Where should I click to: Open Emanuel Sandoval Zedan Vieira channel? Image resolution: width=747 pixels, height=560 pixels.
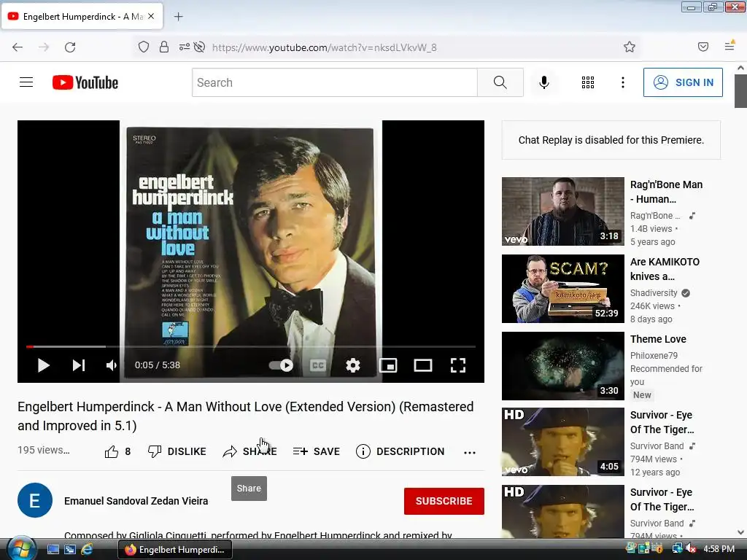pyautogui.click(x=136, y=501)
